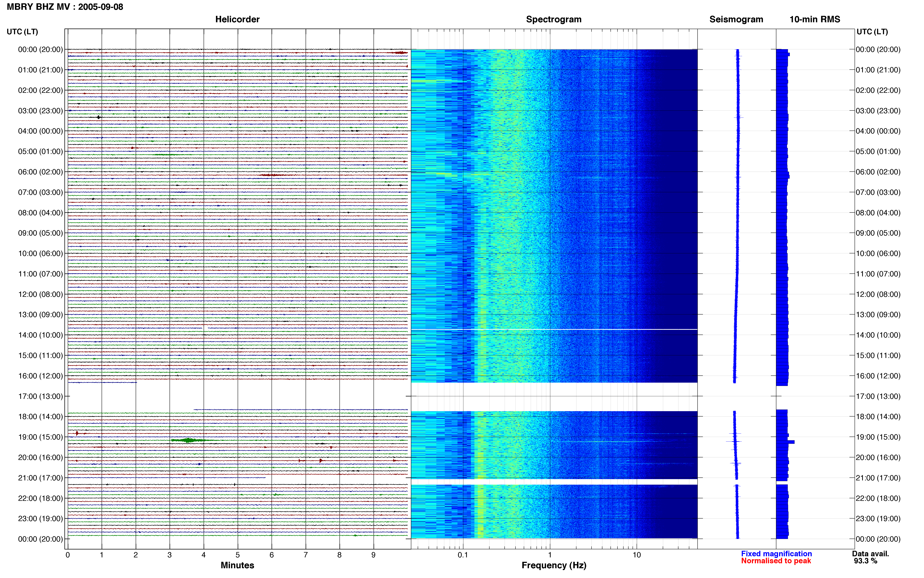Click the left axis label 23:00 (19:00)

[41, 519]
